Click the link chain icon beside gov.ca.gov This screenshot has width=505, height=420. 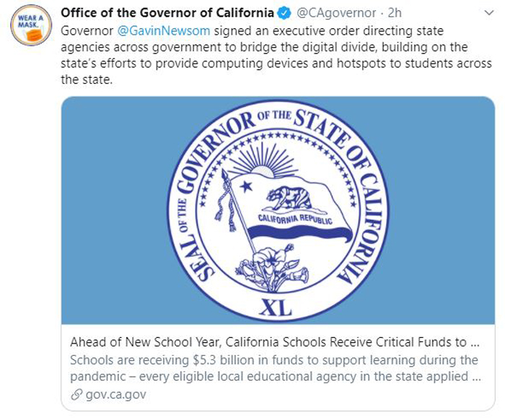point(76,394)
